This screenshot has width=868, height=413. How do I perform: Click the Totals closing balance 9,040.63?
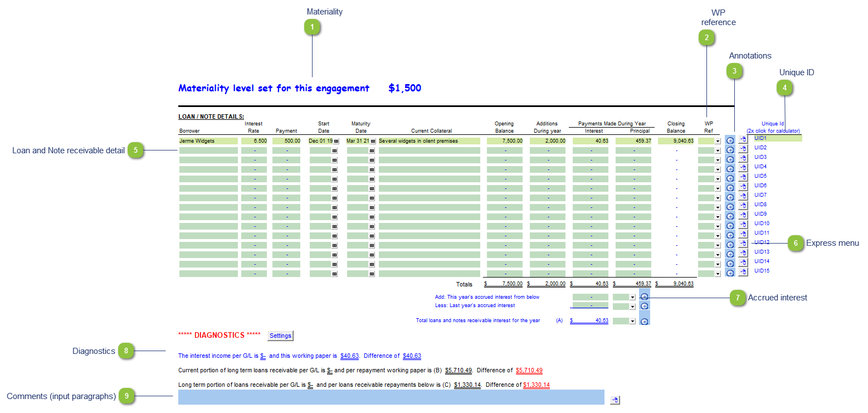click(675, 284)
